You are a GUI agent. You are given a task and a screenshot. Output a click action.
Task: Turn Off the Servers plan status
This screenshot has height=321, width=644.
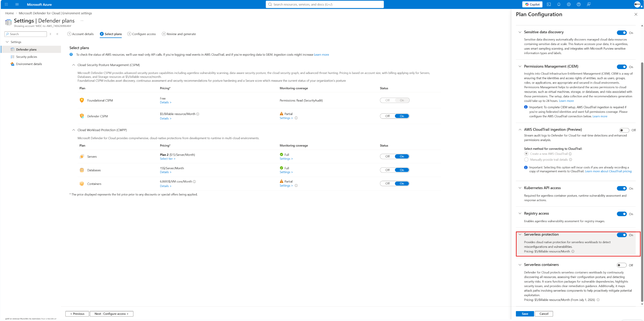387,157
